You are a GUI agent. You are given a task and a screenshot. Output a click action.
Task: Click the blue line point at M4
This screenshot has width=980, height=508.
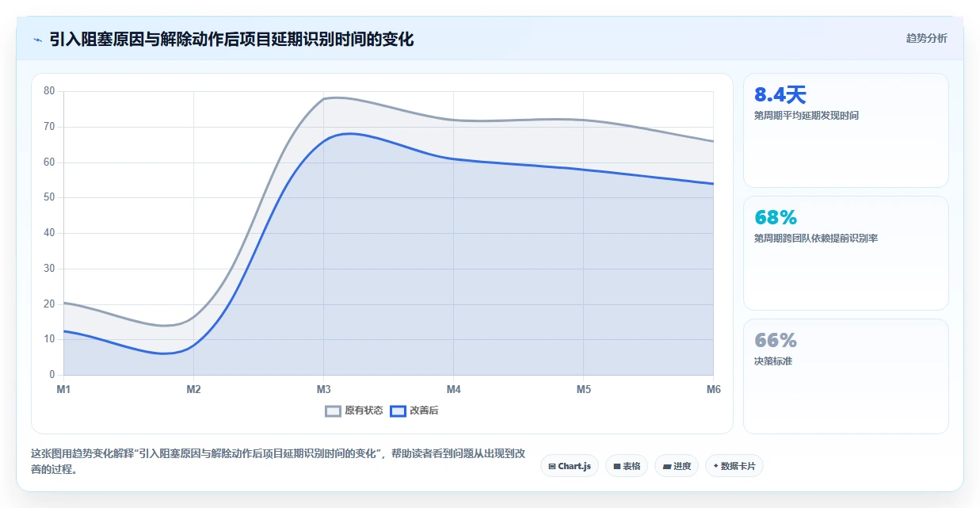(x=453, y=159)
